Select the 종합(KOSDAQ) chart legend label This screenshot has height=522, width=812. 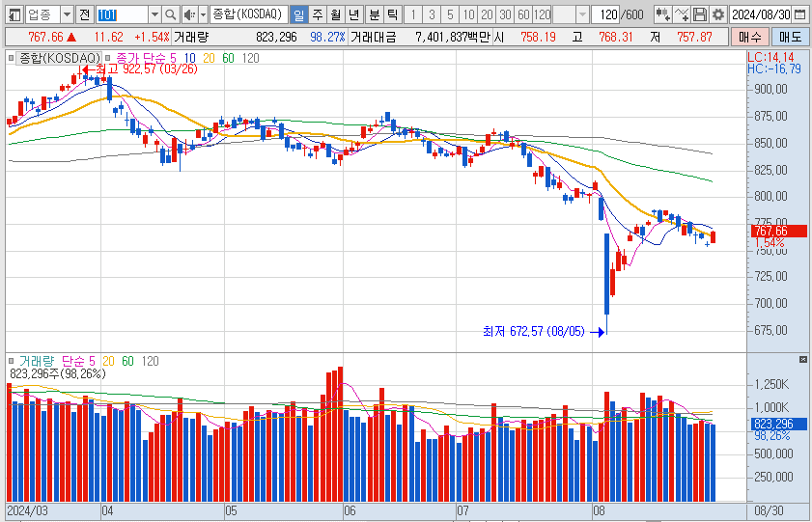60,58
